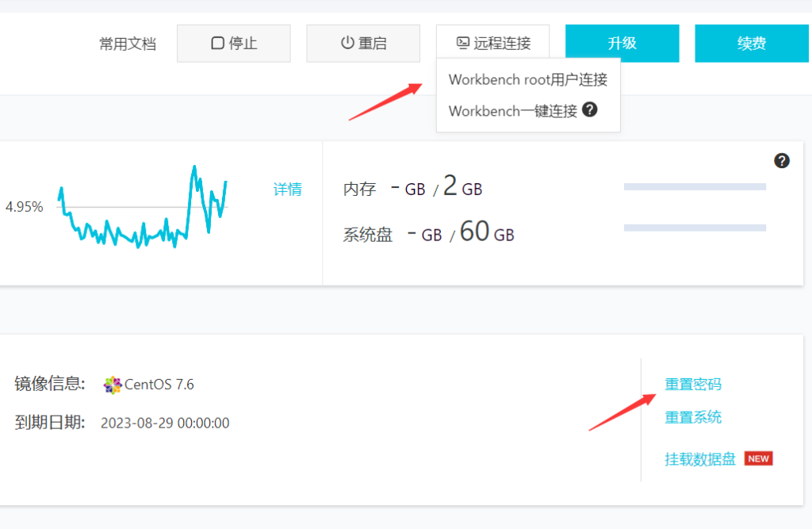Click the 重置密码 link
The height and width of the screenshot is (529, 812).
693,385
